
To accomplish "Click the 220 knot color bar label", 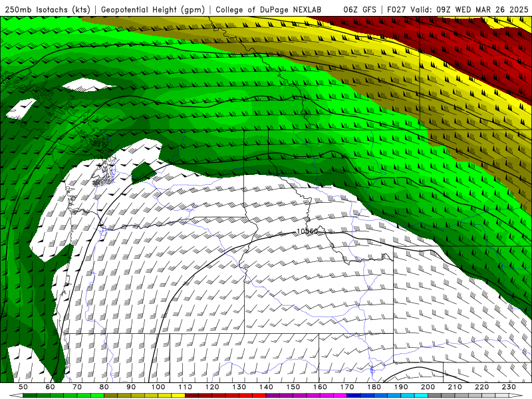I will [x=481, y=387].
